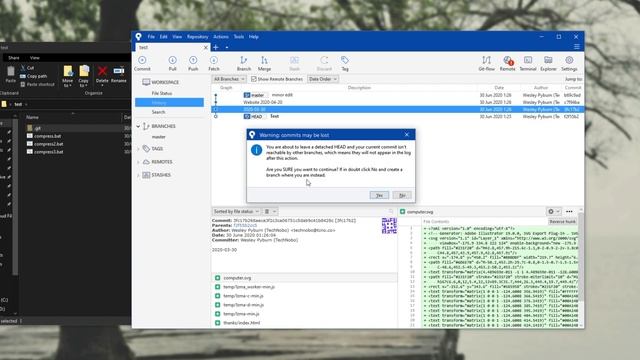Select File Status in the sidebar
640x360 pixels.
click(162, 93)
